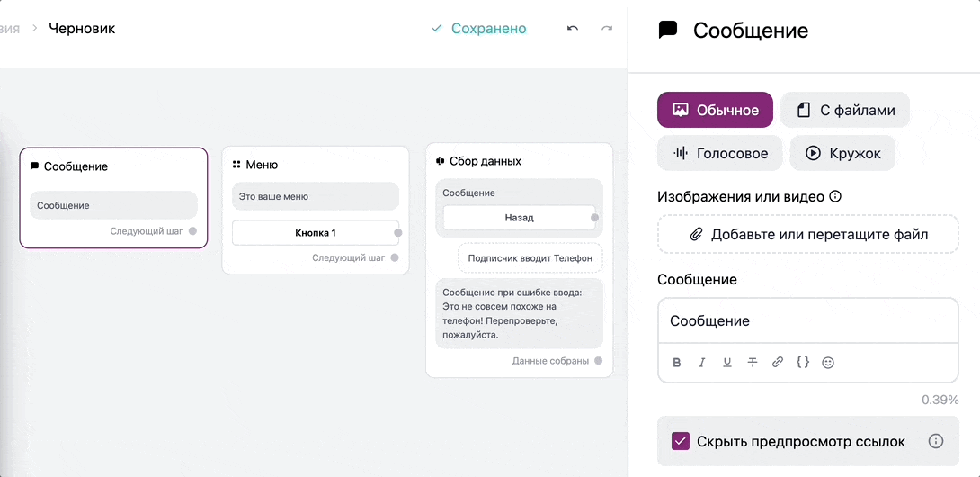
Task: Click the Назад button in Сбор данных
Action: pyautogui.click(x=519, y=218)
